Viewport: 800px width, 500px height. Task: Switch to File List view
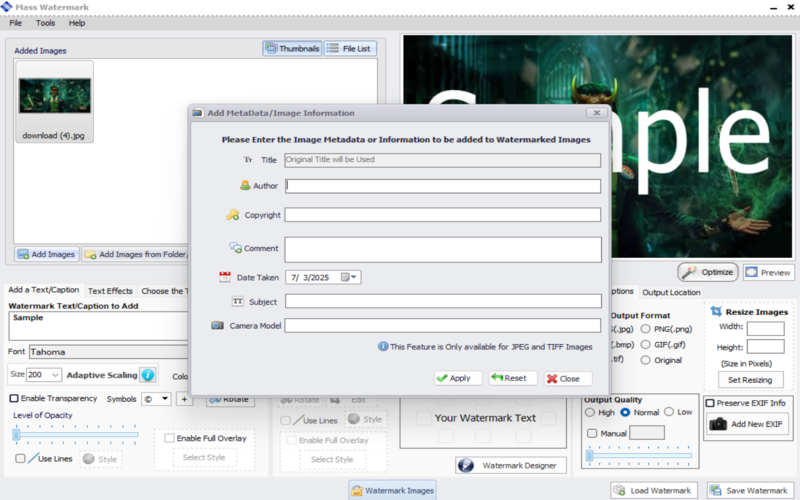[350, 48]
